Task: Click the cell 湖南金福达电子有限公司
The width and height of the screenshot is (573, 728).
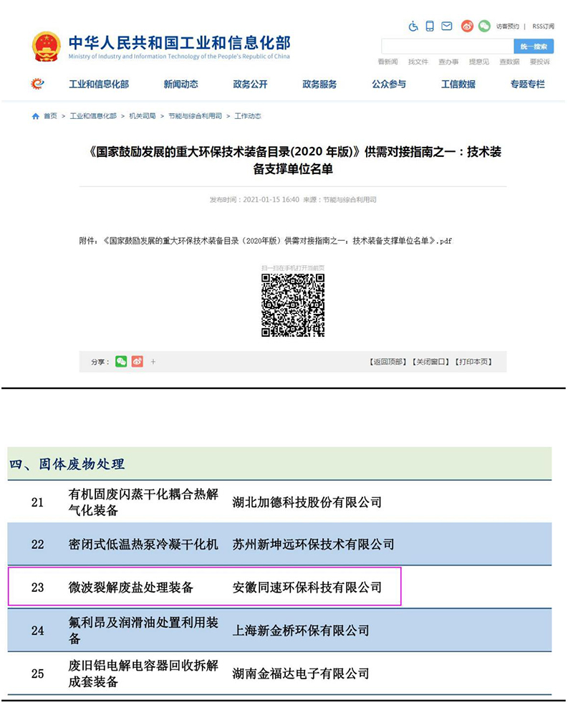Action: tap(301, 674)
